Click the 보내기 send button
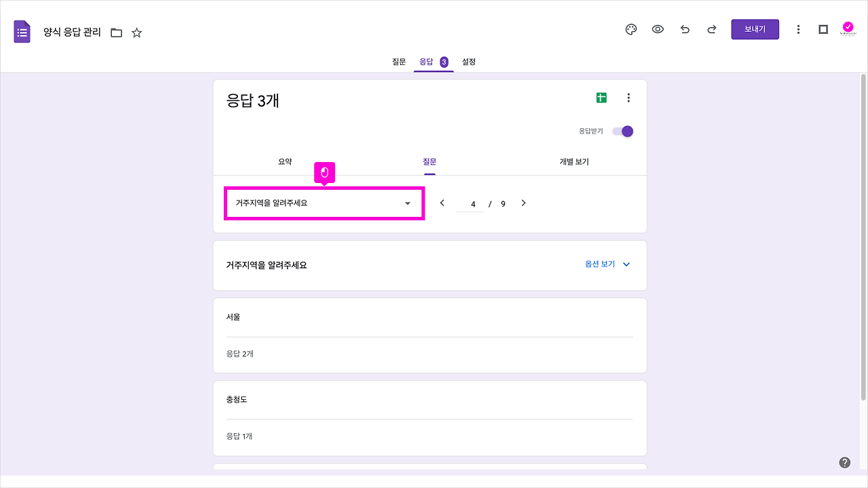 [755, 29]
